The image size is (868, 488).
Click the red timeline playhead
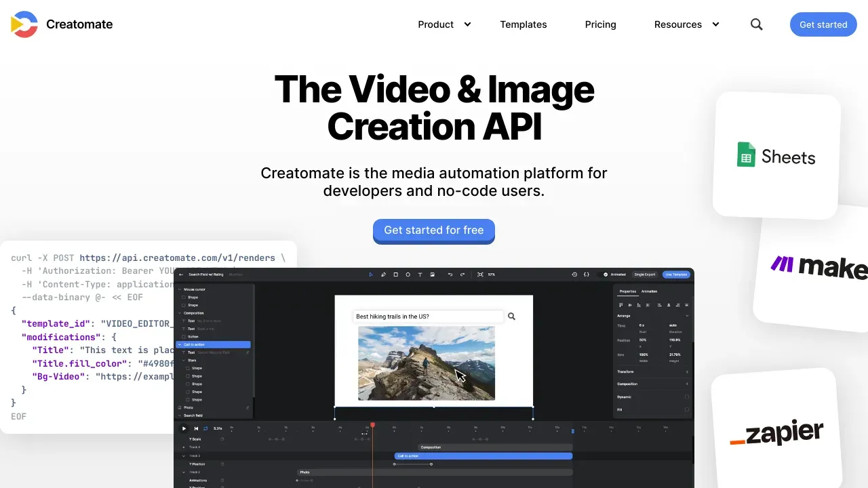372,425
